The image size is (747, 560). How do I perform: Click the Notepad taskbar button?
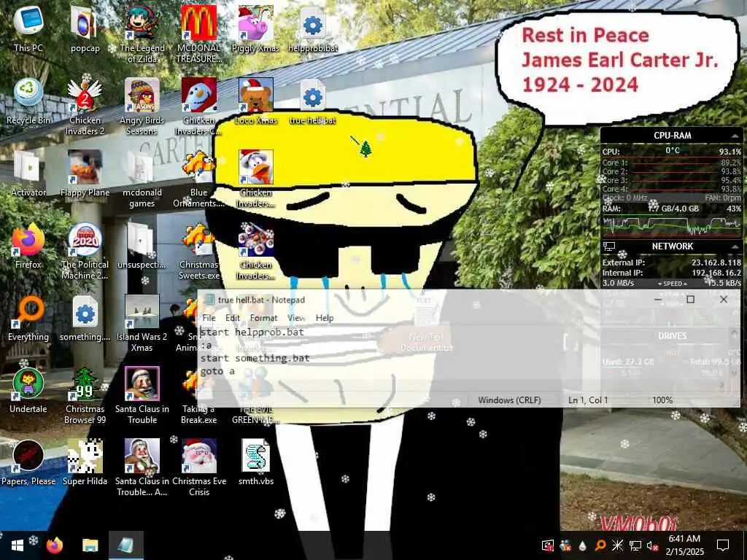click(x=125, y=545)
